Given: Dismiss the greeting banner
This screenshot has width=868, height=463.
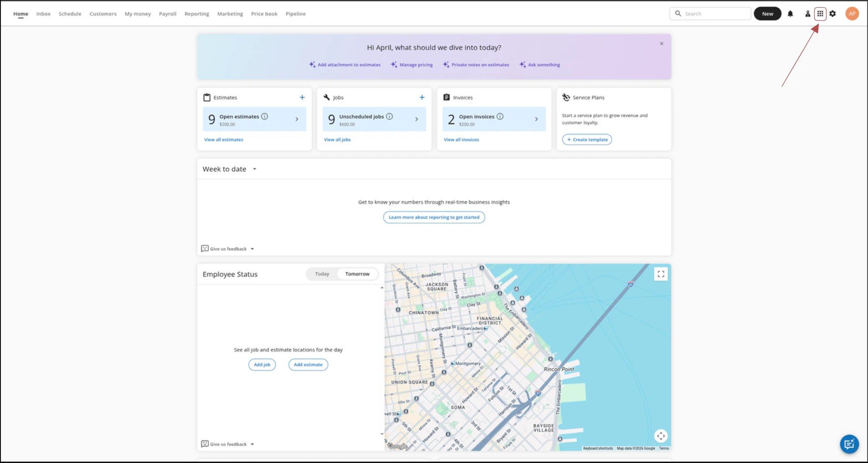Looking at the screenshot, I should click(661, 44).
